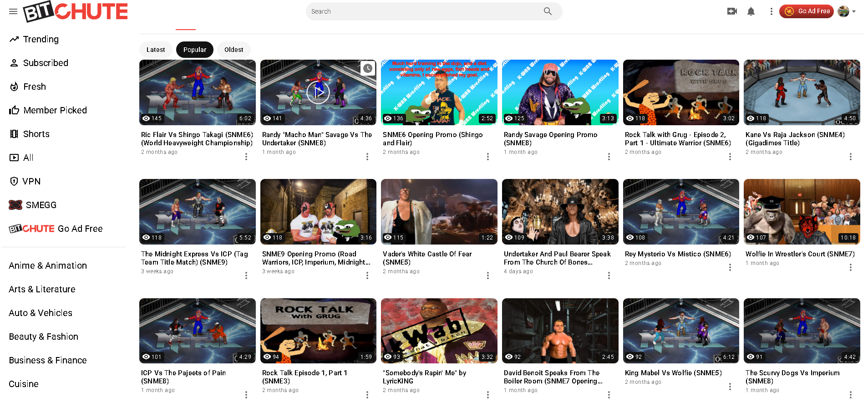The width and height of the screenshot is (868, 403).
Task: Open the Ric Flair Vs Shingo Takagi thumbnail
Action: (x=198, y=92)
